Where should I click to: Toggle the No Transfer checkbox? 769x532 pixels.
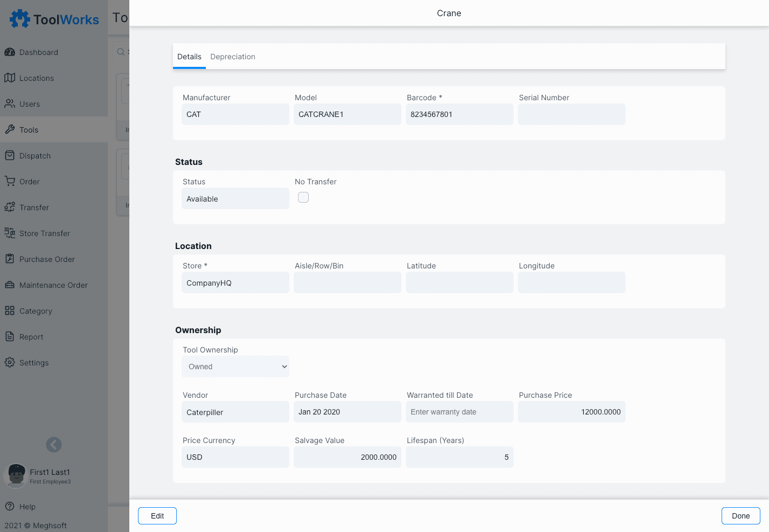pyautogui.click(x=303, y=197)
